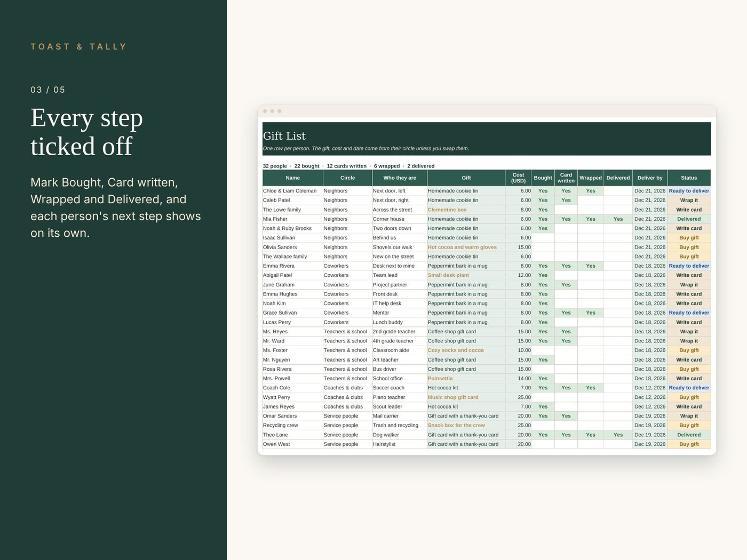
Task: Select the Chloe & Liam Coleman name cell
Action: click(292, 191)
